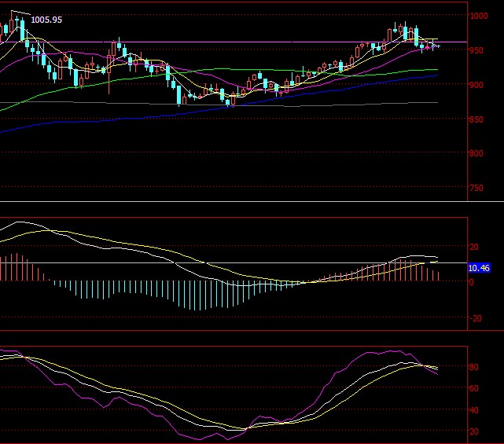This screenshot has width=504, height=444.
Task: Click the stochastic axis label 80
Action: 474,367
